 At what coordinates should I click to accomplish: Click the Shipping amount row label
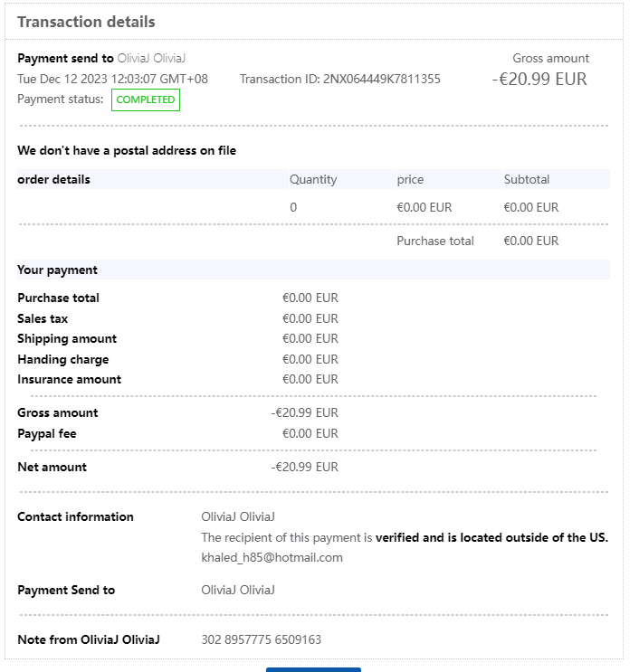(67, 338)
